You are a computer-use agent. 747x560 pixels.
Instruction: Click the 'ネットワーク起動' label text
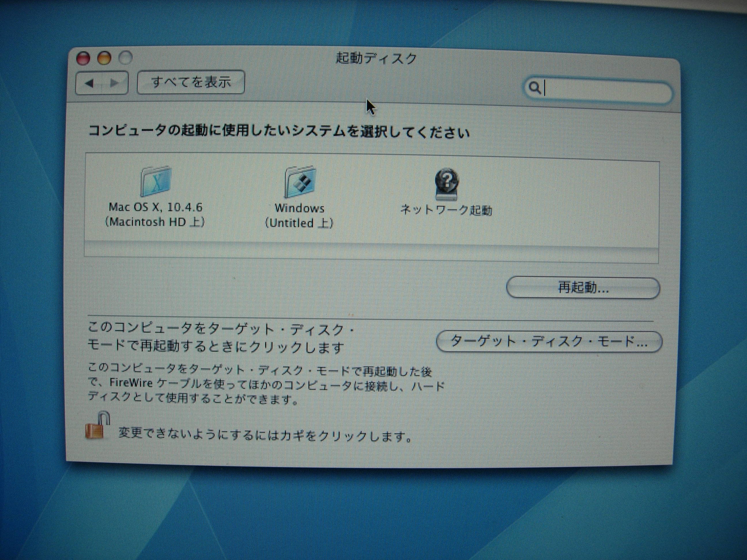pyautogui.click(x=446, y=210)
